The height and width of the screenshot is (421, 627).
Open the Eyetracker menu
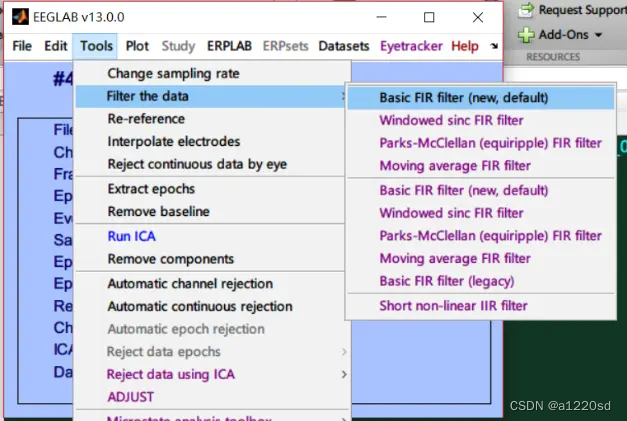411,46
